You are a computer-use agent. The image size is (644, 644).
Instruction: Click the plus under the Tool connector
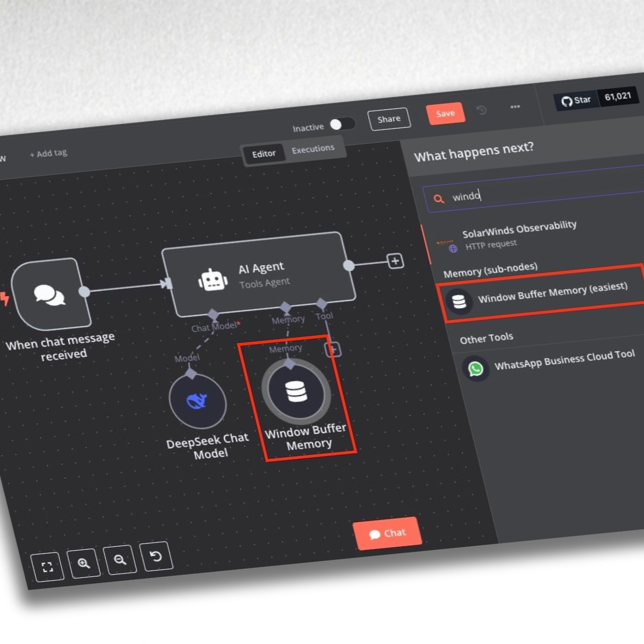click(333, 350)
